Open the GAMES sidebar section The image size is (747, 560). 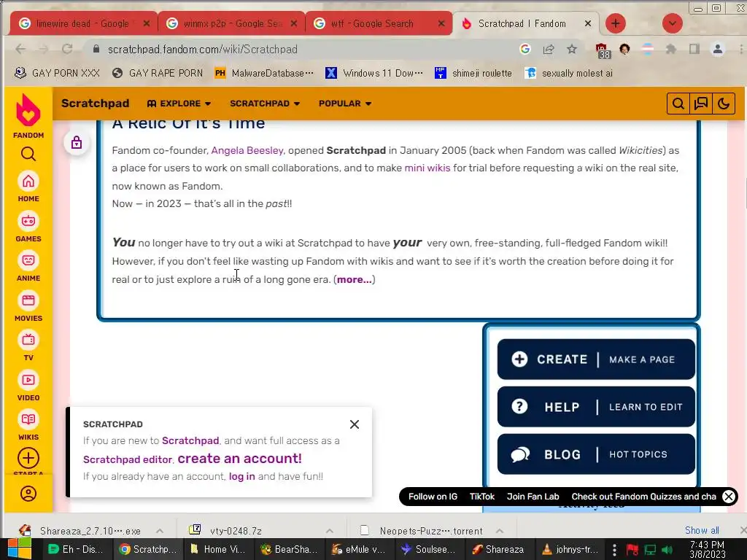pyautogui.click(x=28, y=227)
